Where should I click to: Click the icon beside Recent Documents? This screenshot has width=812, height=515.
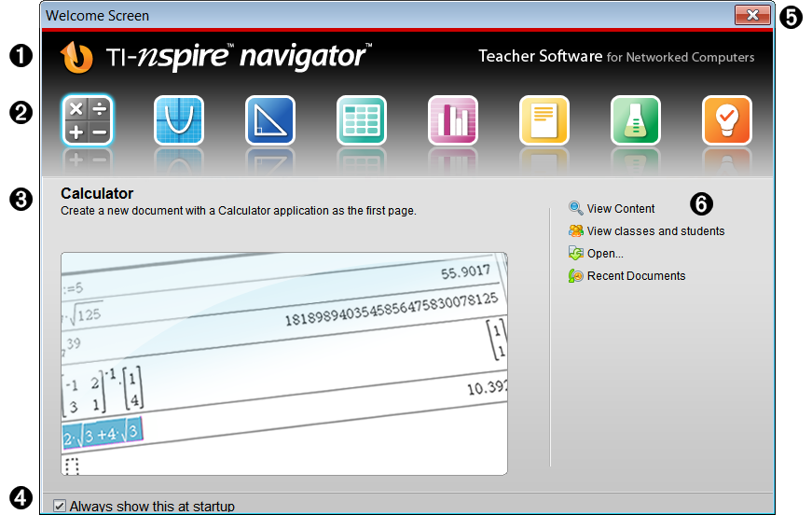[x=576, y=276]
